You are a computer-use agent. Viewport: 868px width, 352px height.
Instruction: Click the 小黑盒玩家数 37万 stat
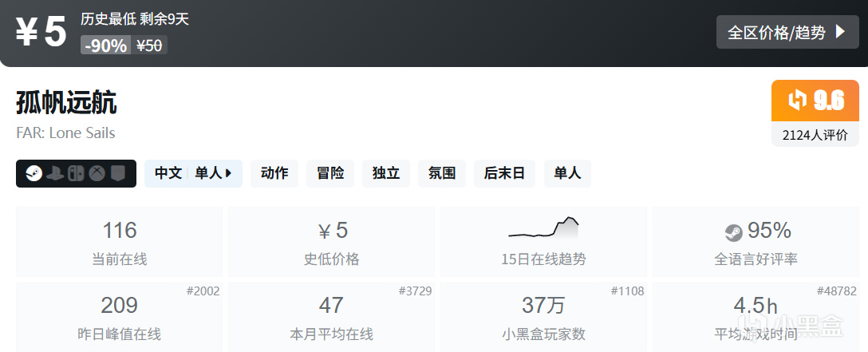point(543,317)
